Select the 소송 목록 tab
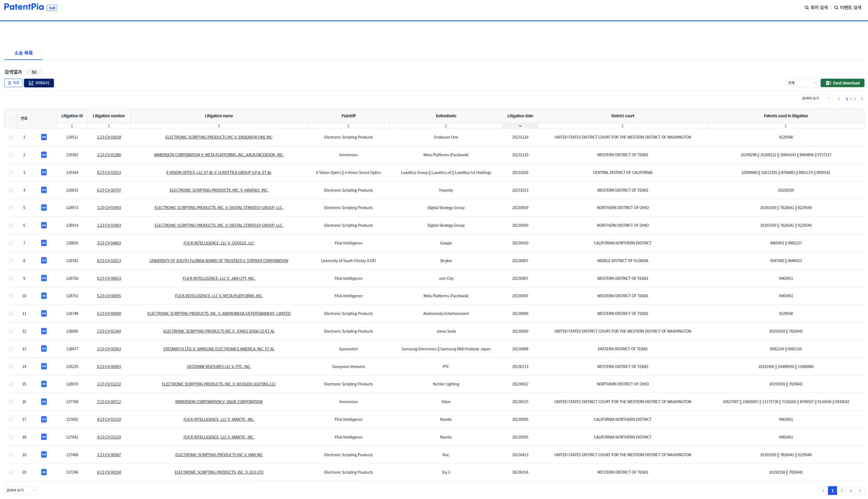Viewport: 868px width, 499px height. pyautogui.click(x=23, y=53)
